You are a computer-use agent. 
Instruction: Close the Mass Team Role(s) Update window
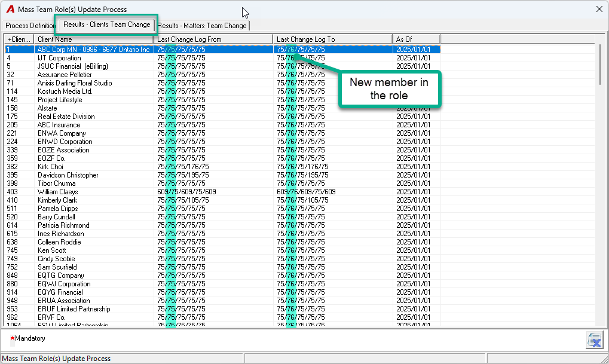599,9
